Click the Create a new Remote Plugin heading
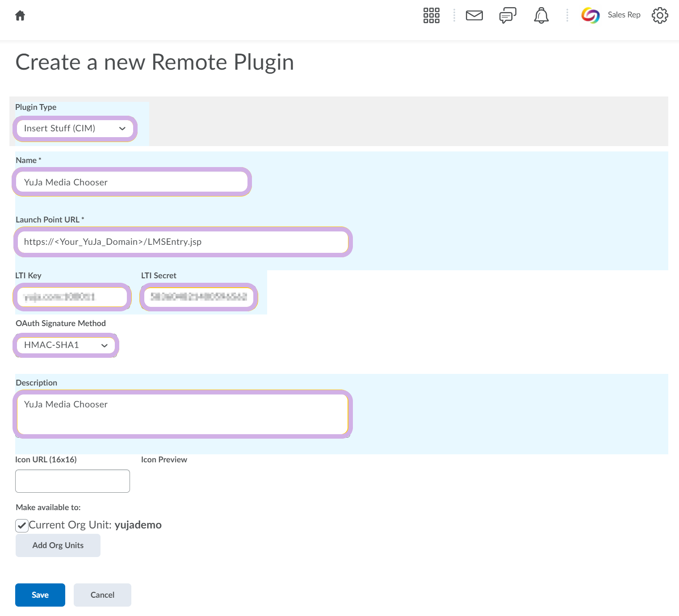This screenshot has width=679, height=616. click(x=155, y=62)
